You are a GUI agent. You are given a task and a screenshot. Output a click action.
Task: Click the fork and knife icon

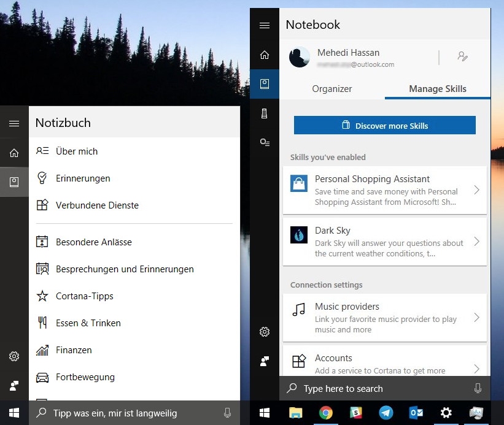42,323
